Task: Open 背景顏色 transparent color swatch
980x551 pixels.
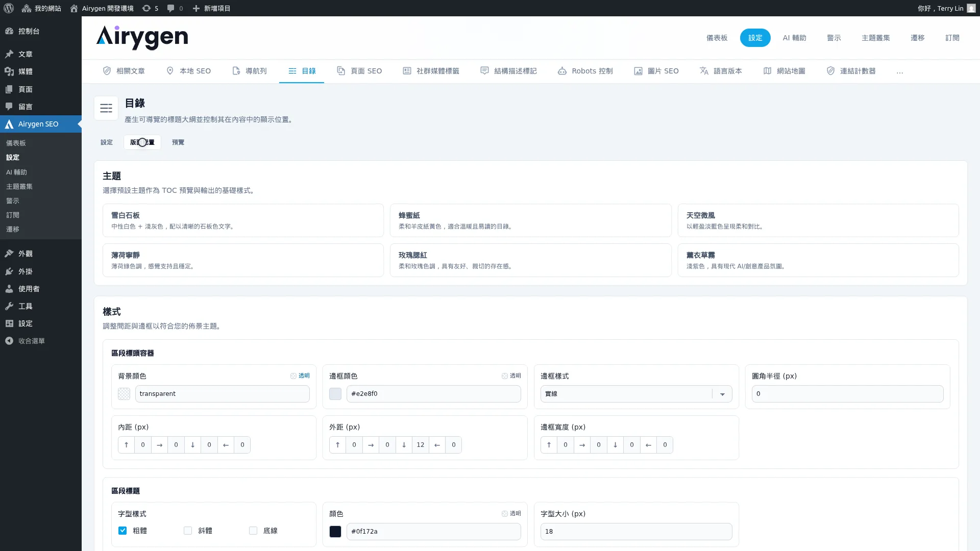Action: [x=124, y=394]
